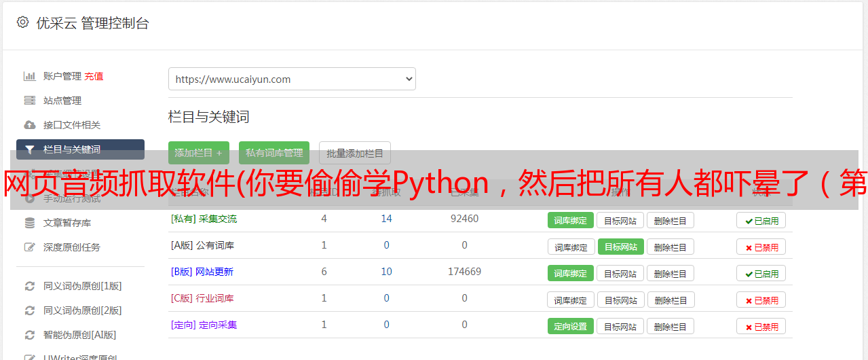868x360 pixels.
Task: Click the edit icon for 深度原创任务
Action: click(30, 247)
